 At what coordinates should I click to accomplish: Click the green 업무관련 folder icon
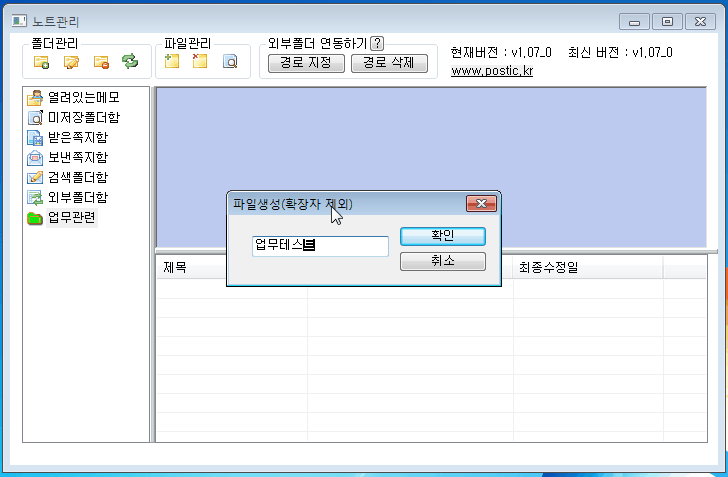click(35, 218)
